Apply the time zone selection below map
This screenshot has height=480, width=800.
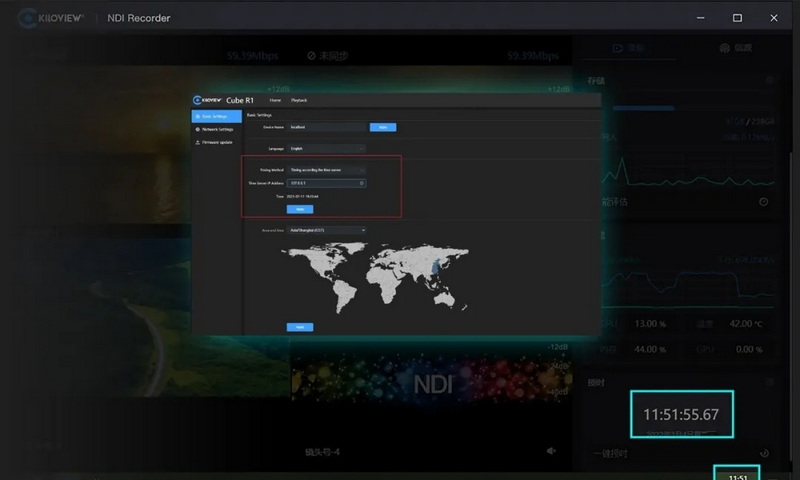click(299, 327)
